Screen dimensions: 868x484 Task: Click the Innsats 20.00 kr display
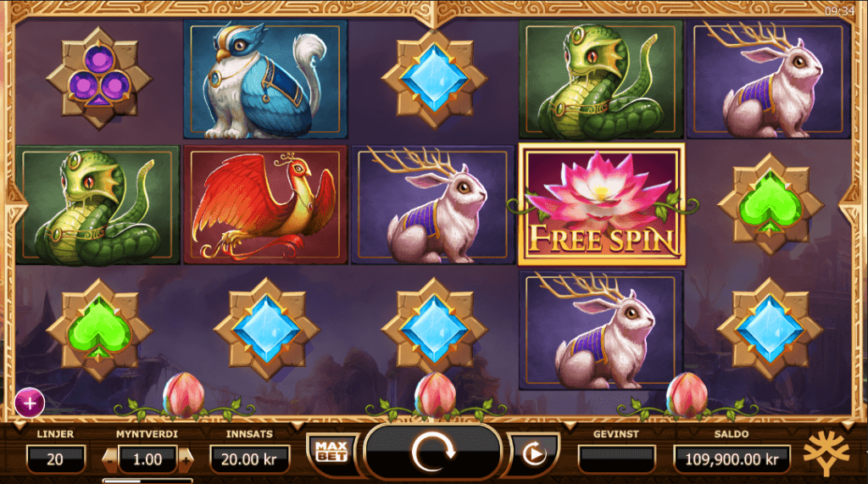249,459
